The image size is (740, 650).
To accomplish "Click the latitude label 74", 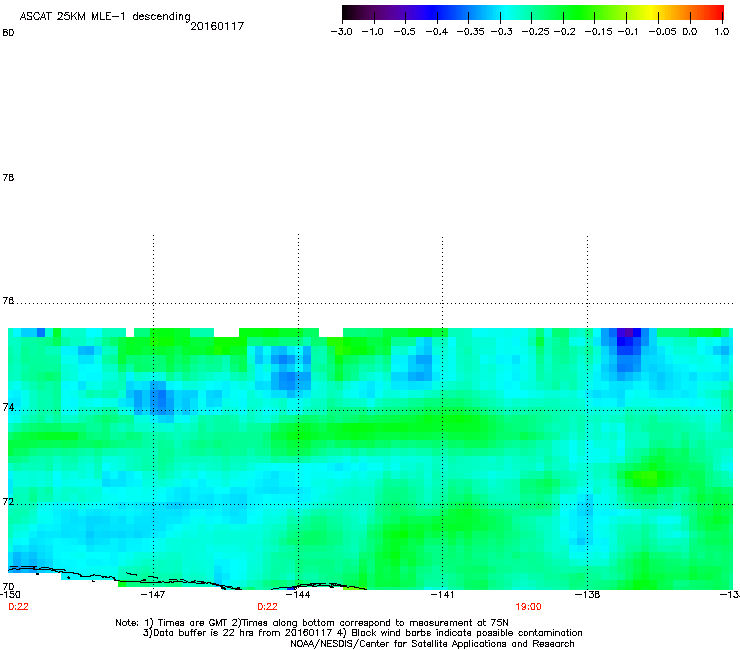I will pos(8,407).
